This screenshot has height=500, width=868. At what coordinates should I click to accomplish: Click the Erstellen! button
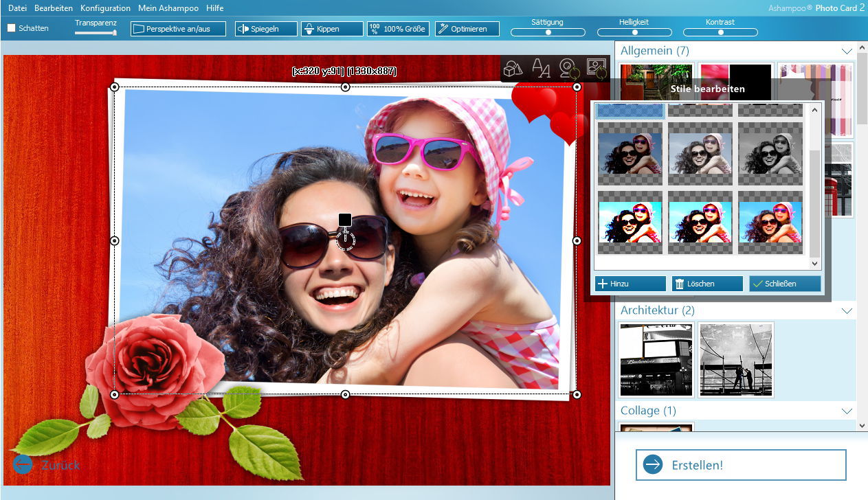740,465
